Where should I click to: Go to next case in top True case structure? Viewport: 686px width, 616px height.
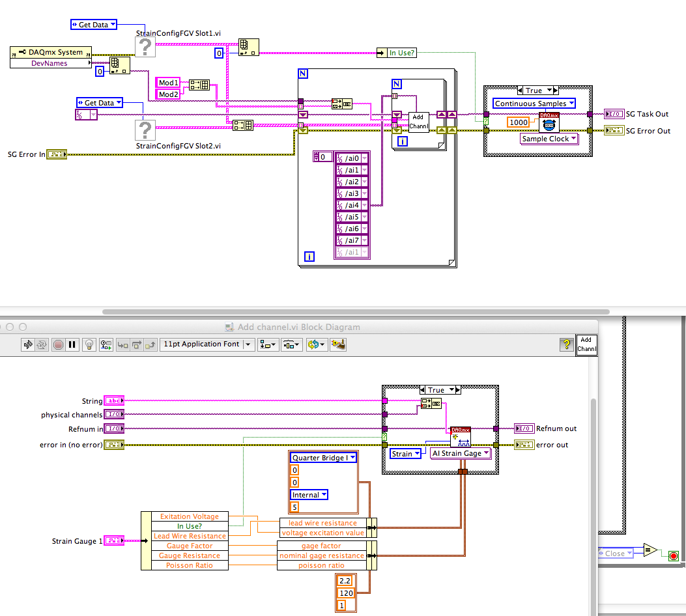pos(556,91)
